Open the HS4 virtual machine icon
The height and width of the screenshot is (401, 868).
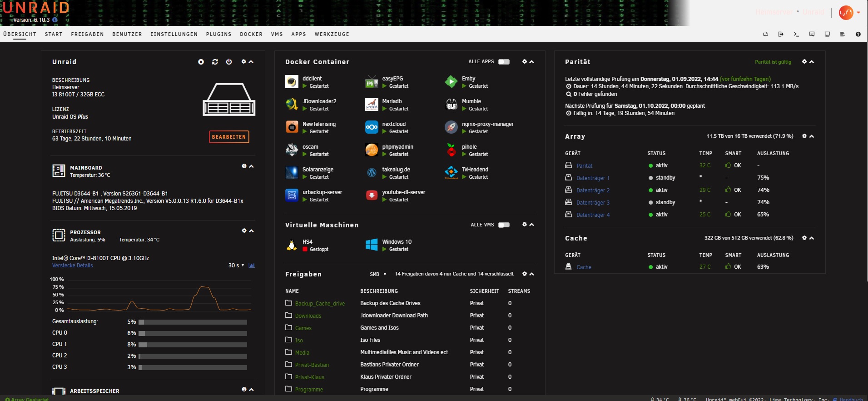coord(292,245)
